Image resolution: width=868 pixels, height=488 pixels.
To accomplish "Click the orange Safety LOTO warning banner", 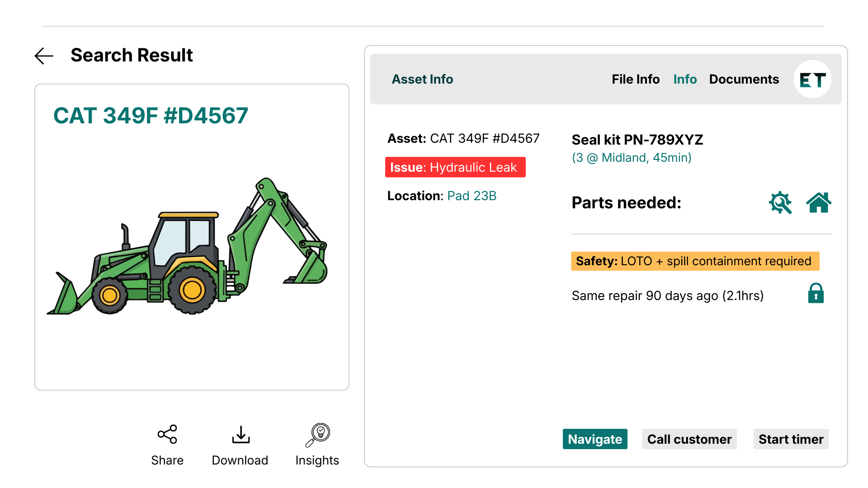I will point(694,261).
